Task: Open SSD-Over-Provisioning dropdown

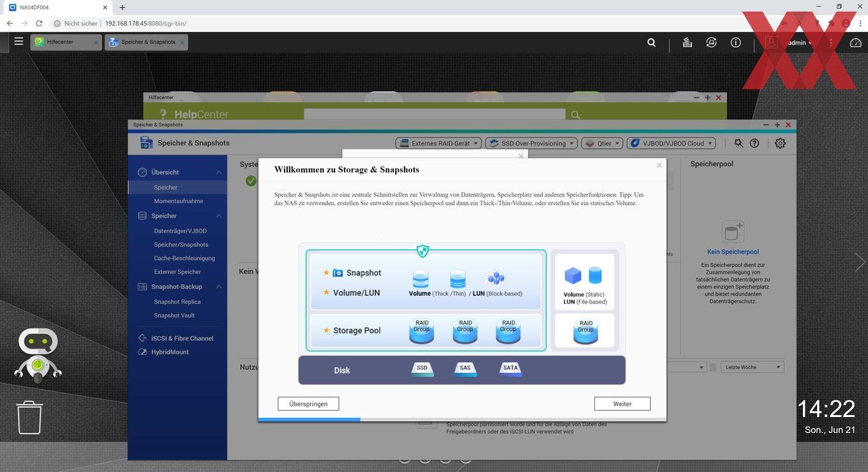Action: point(531,143)
